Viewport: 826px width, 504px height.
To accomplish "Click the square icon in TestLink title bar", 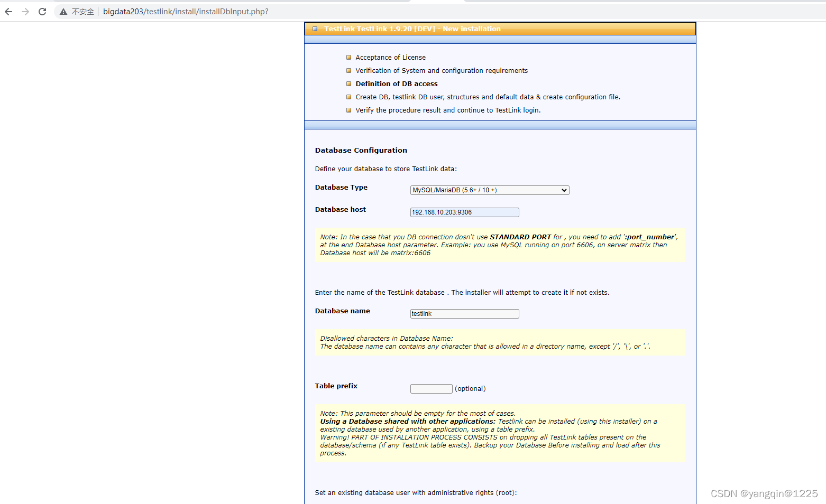I will [315, 29].
